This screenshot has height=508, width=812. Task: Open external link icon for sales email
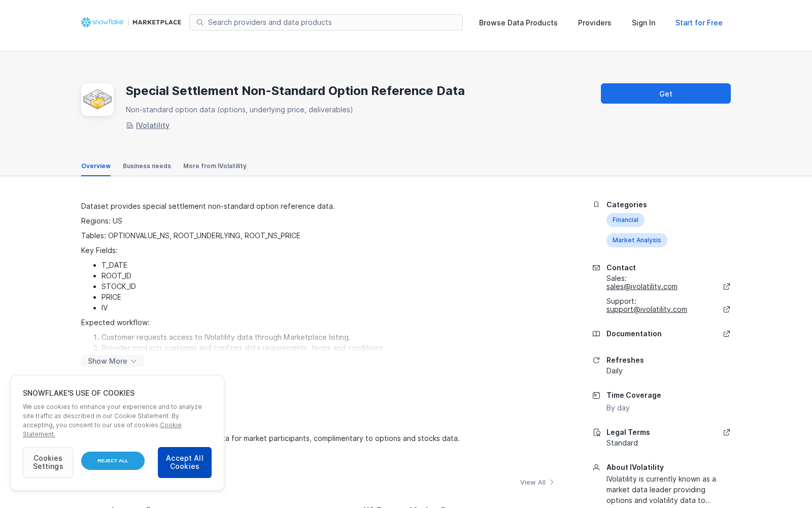pyautogui.click(x=727, y=287)
